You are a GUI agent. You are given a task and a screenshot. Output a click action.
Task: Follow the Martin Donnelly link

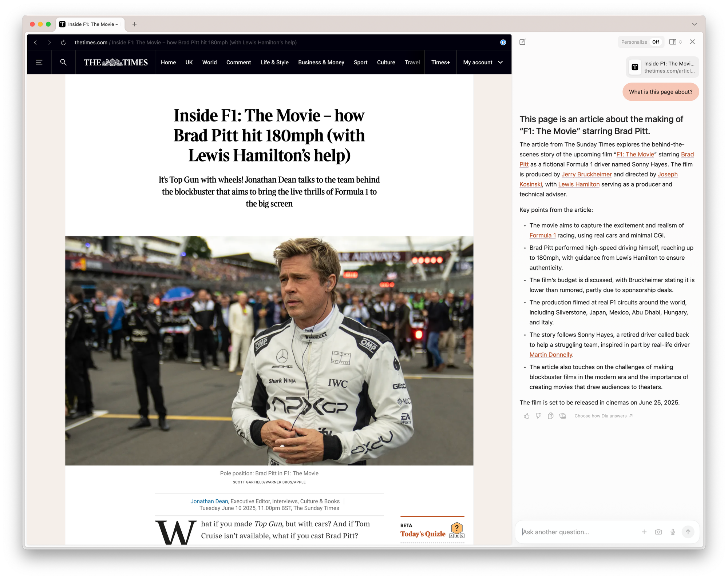point(551,355)
